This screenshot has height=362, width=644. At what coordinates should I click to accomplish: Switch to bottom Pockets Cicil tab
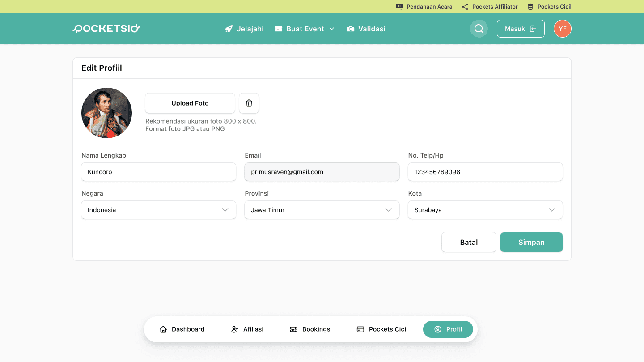pos(382,329)
